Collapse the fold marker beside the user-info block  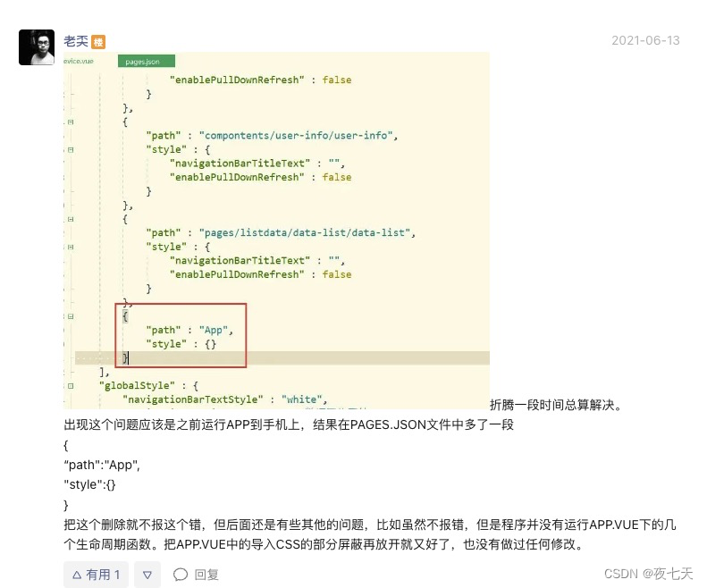(x=71, y=122)
